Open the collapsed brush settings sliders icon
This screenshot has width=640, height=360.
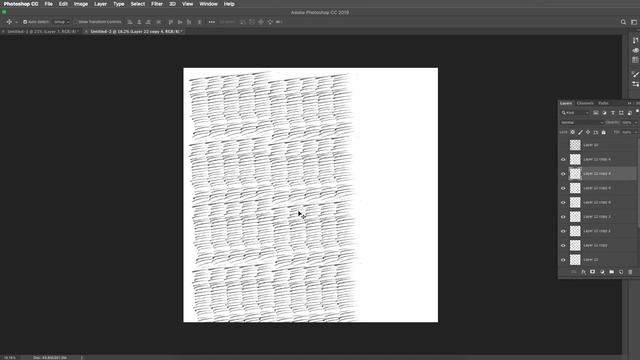635,84
